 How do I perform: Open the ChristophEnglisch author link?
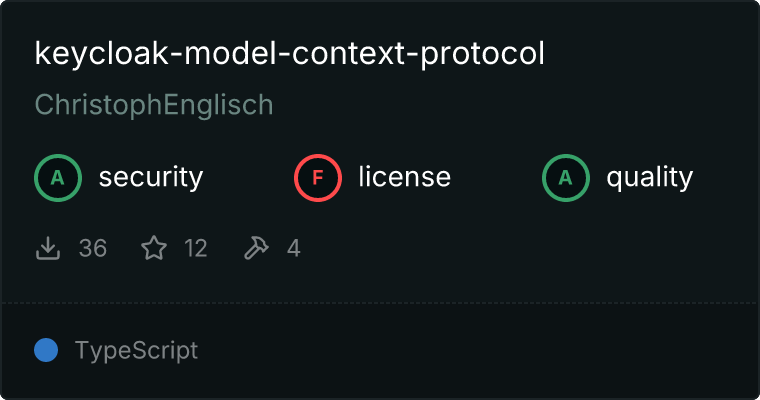[x=154, y=105]
